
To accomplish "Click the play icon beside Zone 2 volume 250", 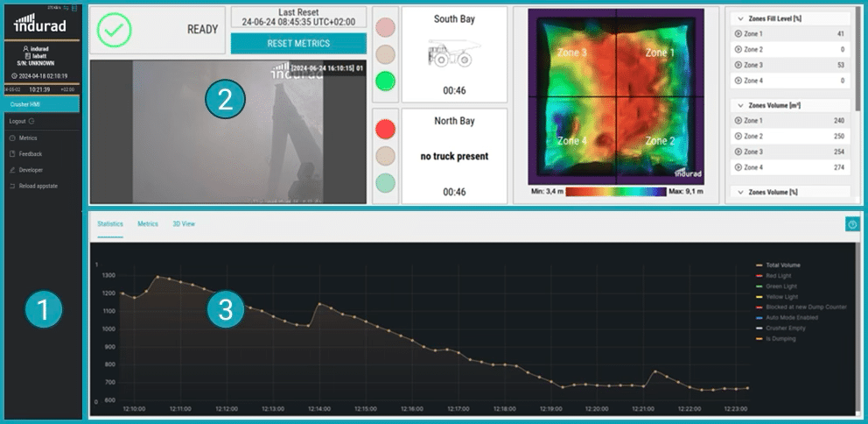I will (738, 136).
